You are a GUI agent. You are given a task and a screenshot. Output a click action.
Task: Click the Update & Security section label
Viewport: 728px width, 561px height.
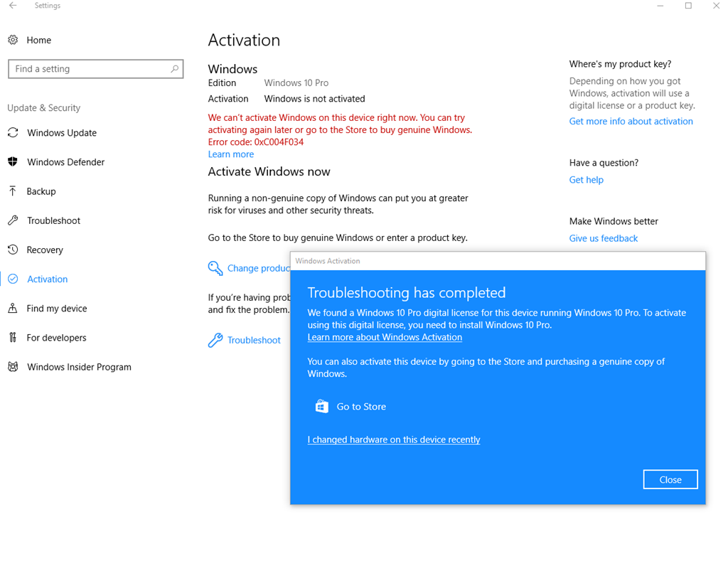click(x=43, y=108)
